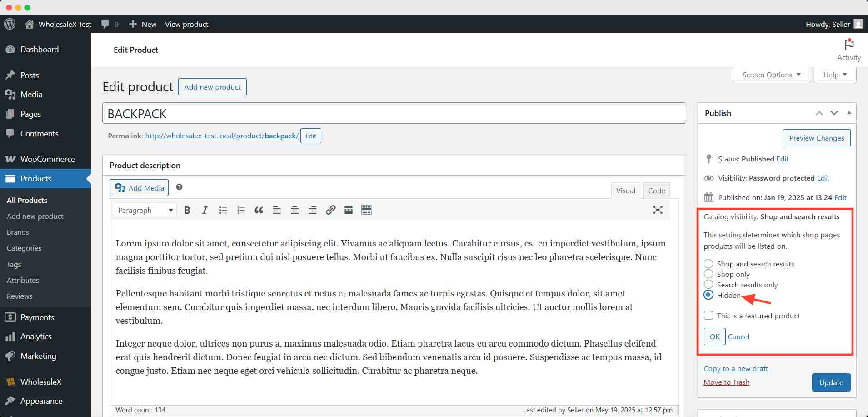
Task: Click the Bold formatting icon
Action: 187,210
